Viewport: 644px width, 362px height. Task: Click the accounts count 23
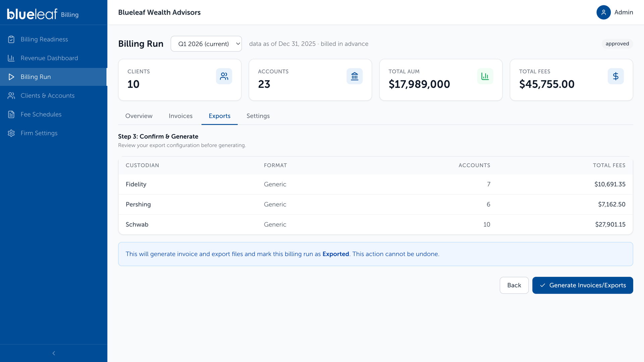264,84
